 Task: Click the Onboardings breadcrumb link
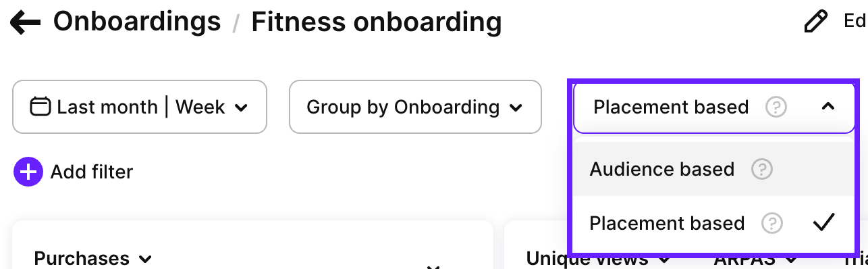(x=137, y=22)
